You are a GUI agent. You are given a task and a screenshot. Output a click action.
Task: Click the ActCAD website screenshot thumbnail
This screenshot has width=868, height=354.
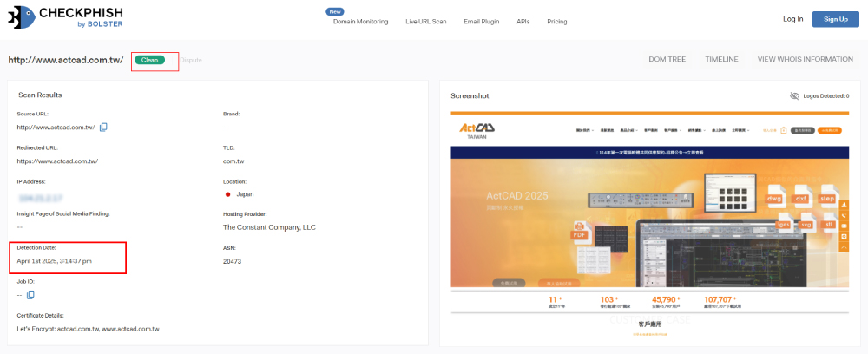pyautogui.click(x=649, y=225)
